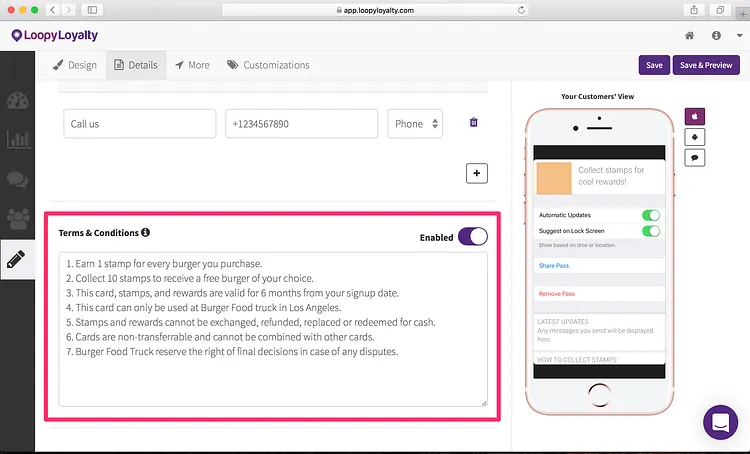This screenshot has height=454, width=750.
Task: Click the +1234567890 phone number field
Action: (x=301, y=124)
